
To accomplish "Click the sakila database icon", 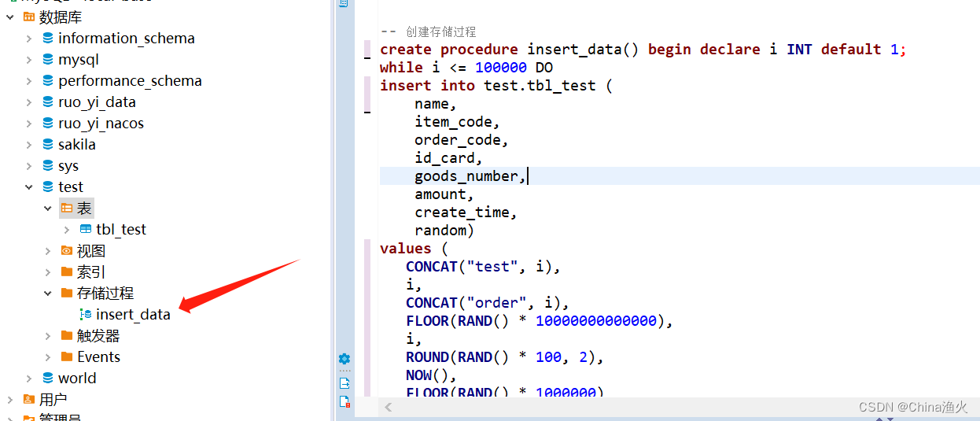I will (48, 144).
